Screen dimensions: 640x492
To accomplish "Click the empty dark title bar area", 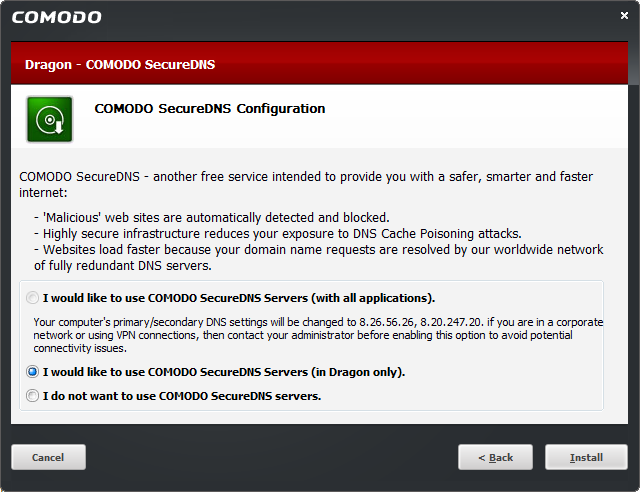I will (x=350, y=16).
